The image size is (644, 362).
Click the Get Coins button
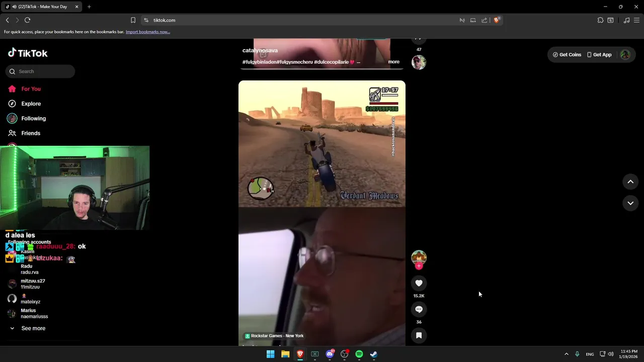click(567, 54)
